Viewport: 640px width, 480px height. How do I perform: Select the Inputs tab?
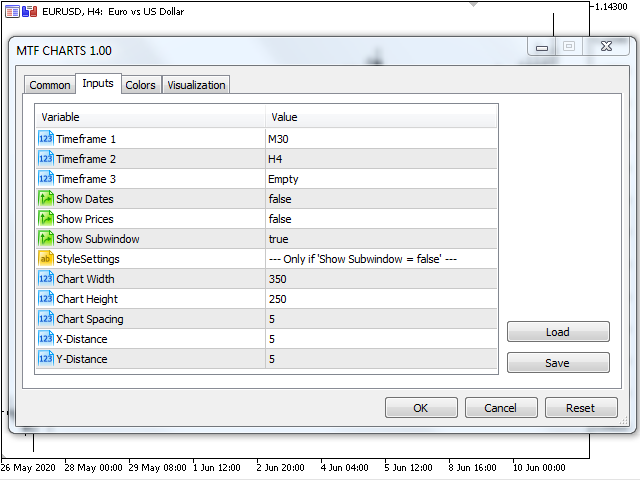[x=98, y=83]
